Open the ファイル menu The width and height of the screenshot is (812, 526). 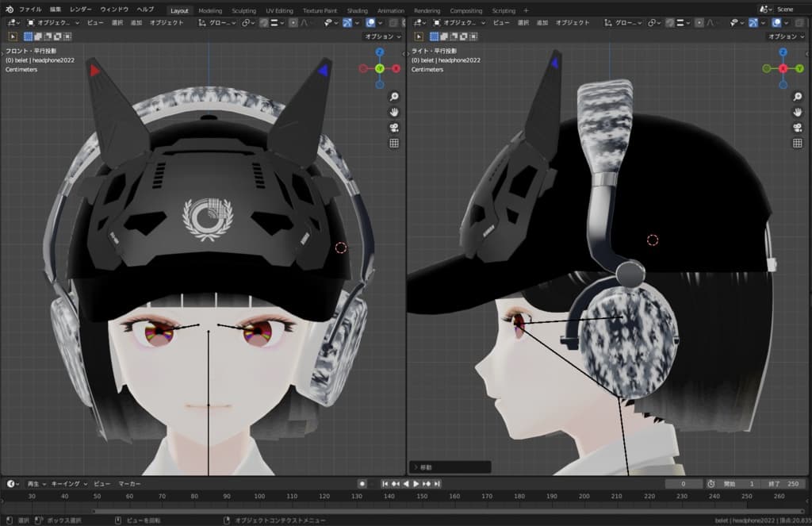pyautogui.click(x=30, y=10)
